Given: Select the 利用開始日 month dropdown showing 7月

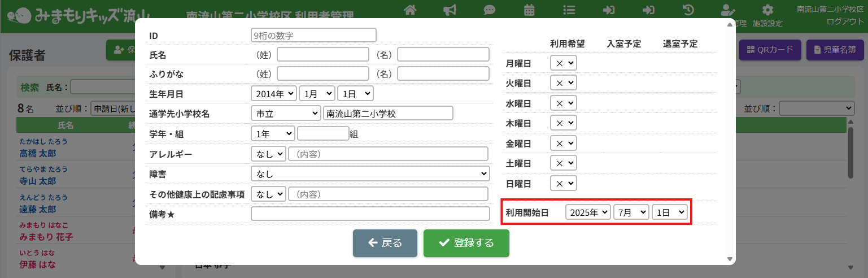Looking at the screenshot, I should (631, 212).
